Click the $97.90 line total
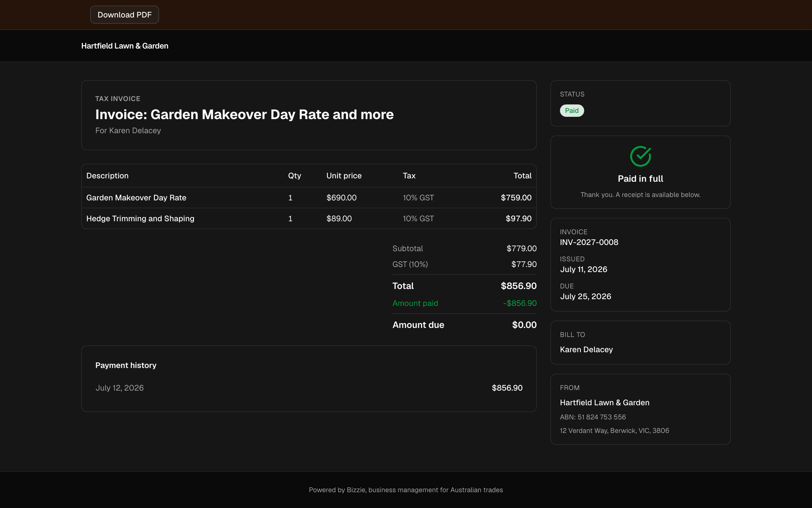The width and height of the screenshot is (812, 508). tap(518, 218)
